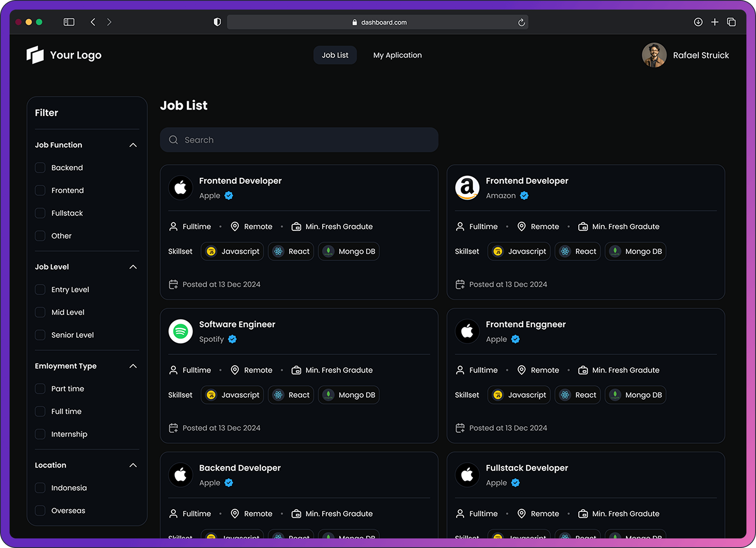Click "Posted at 13 Dec 2024" on the Spotify card
The image size is (756, 548).
coord(221,428)
